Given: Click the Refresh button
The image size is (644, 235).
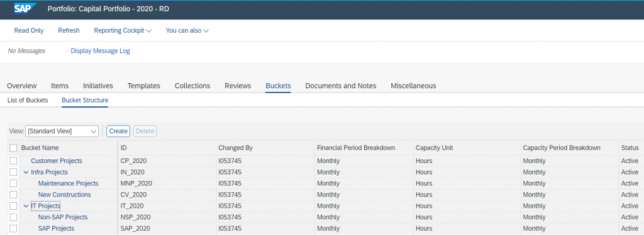Looking at the screenshot, I should pyautogui.click(x=69, y=30).
